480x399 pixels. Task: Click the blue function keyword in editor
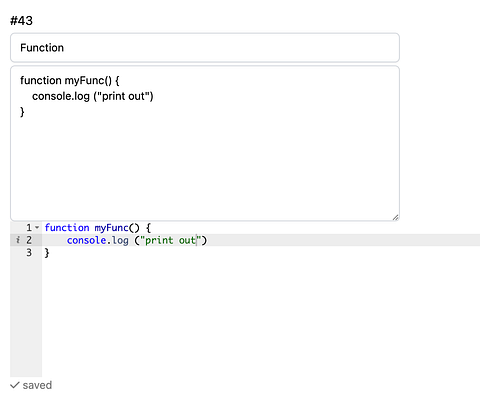click(x=67, y=228)
